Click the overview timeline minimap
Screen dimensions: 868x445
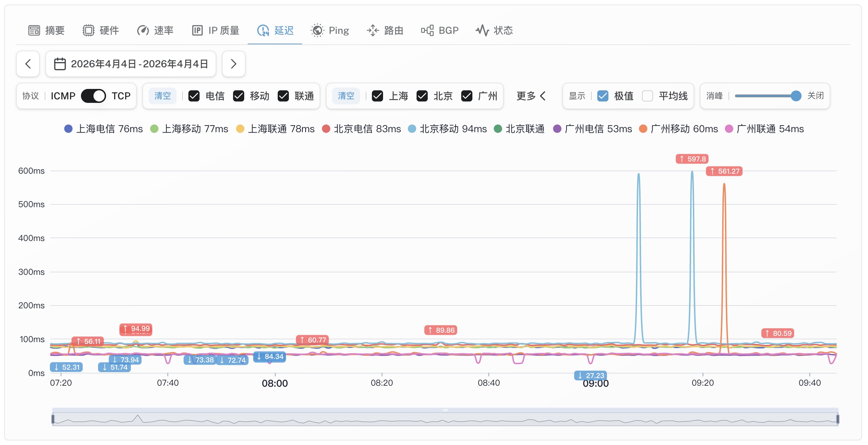click(x=445, y=419)
